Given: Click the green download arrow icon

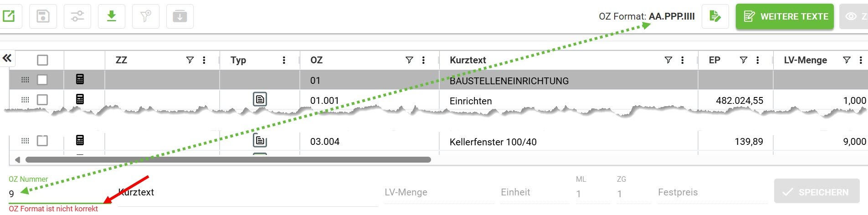Looking at the screenshot, I should point(111,16).
